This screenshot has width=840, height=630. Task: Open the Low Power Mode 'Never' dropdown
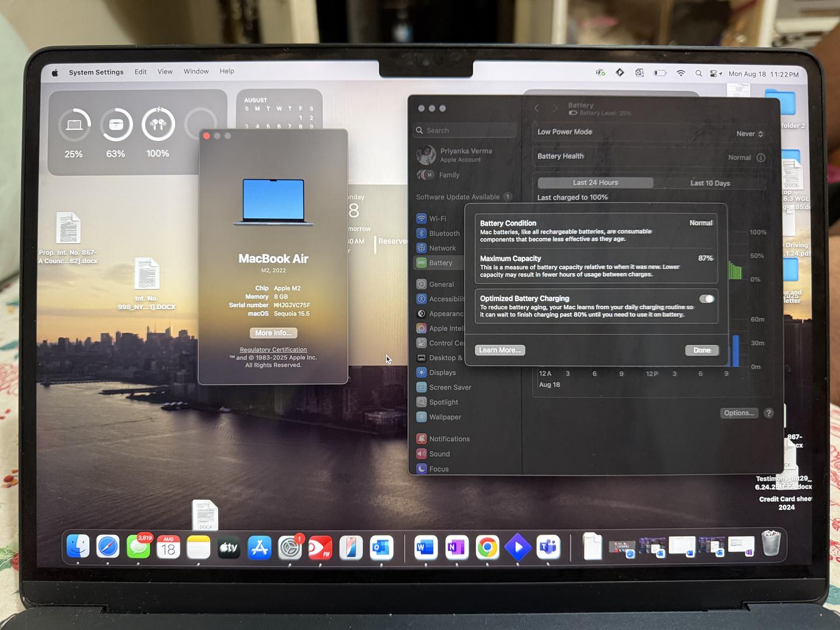[x=750, y=134]
